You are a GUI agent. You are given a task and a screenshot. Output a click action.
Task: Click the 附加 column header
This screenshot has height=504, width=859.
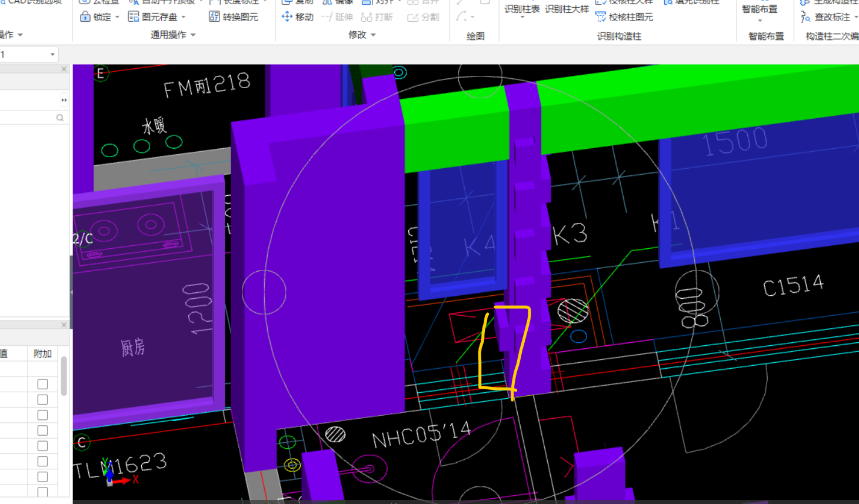tap(42, 353)
